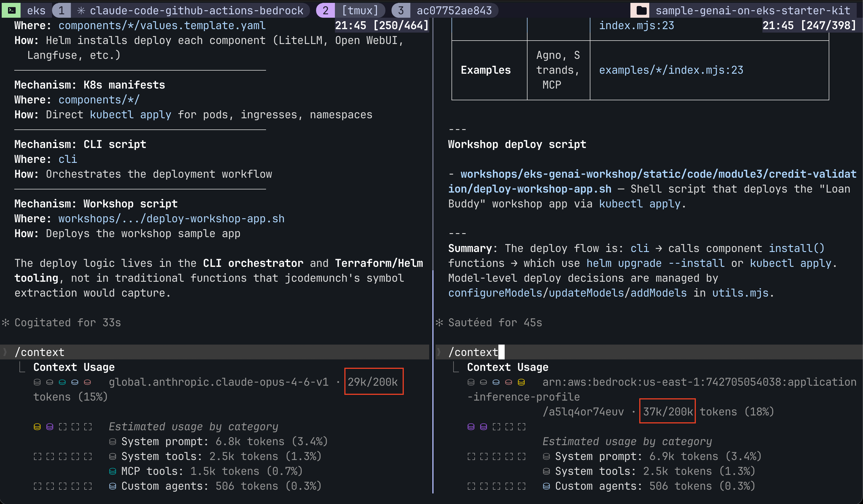This screenshot has width=863, height=504.
Task: Click install() in the summary
Action: pos(797,248)
